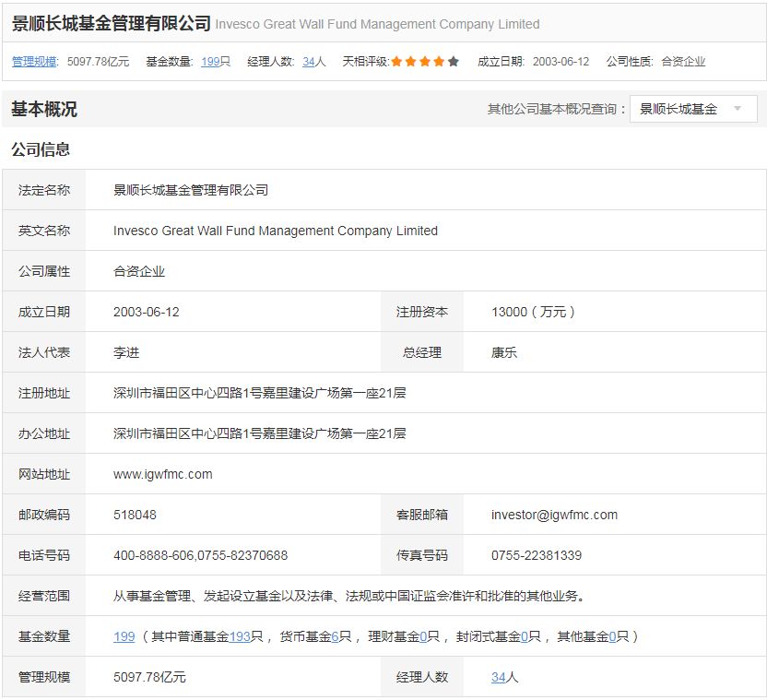Click the website address www.igwfmc.com
Viewport: 767px width, 700px height.
163,474
